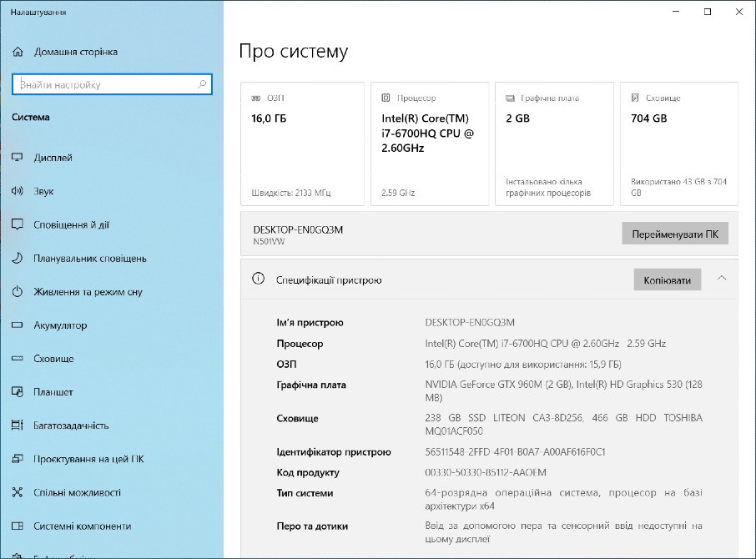Click the moon icon for Планувальник сповіщень
The height and width of the screenshot is (559, 756).
18,259
